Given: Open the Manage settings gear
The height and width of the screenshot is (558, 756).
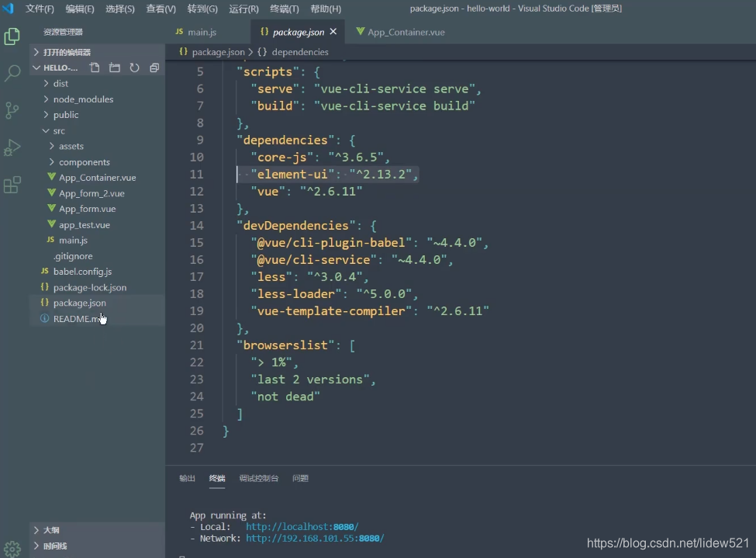Looking at the screenshot, I should [12, 549].
